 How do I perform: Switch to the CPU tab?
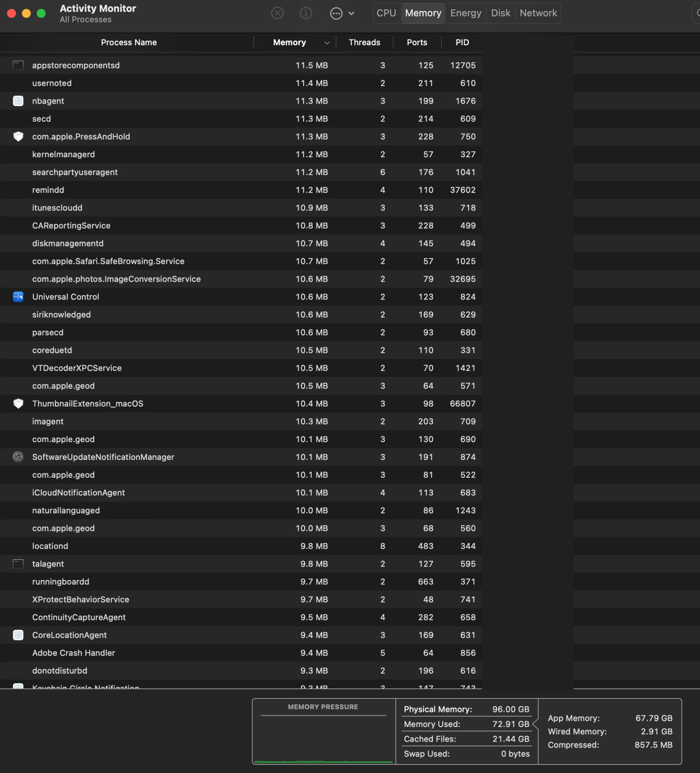(386, 13)
